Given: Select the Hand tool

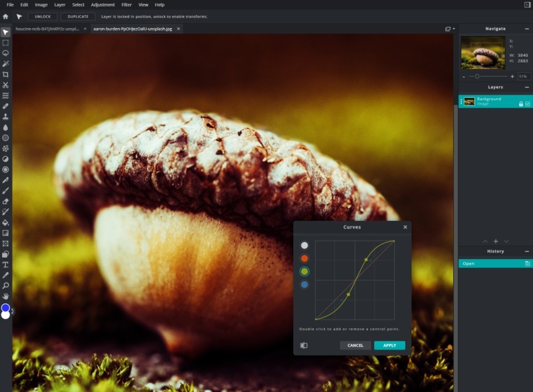Looking at the screenshot, I should (x=6, y=296).
